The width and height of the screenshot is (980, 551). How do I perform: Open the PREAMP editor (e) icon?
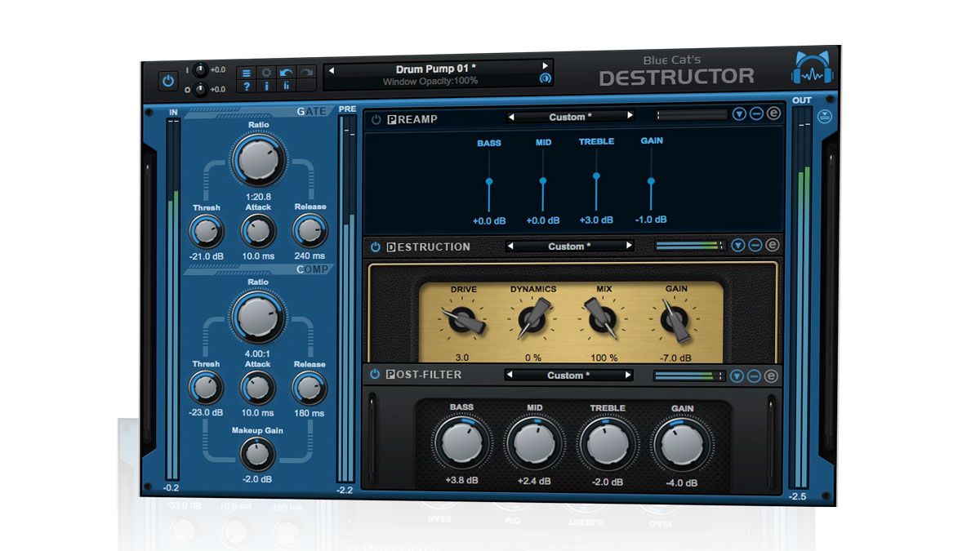coord(773,116)
